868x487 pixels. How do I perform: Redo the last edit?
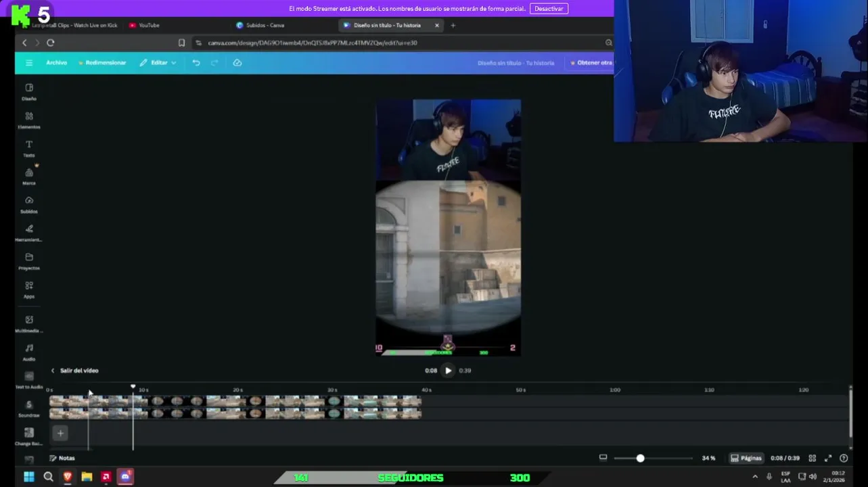click(x=214, y=63)
